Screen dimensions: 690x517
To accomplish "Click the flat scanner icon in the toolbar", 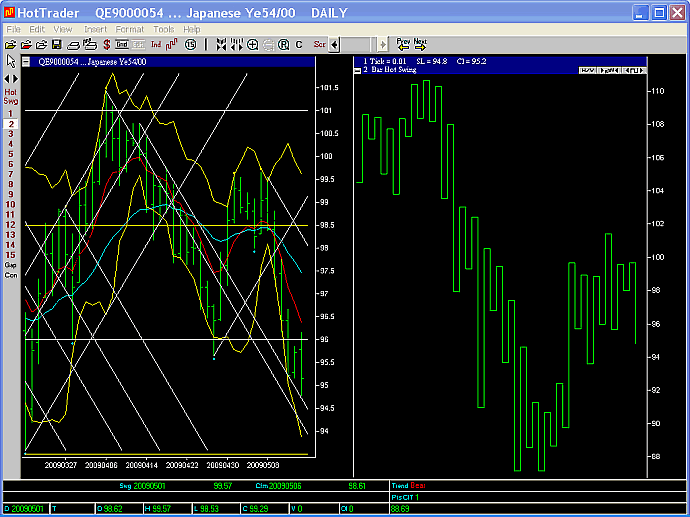I will pos(73,45).
